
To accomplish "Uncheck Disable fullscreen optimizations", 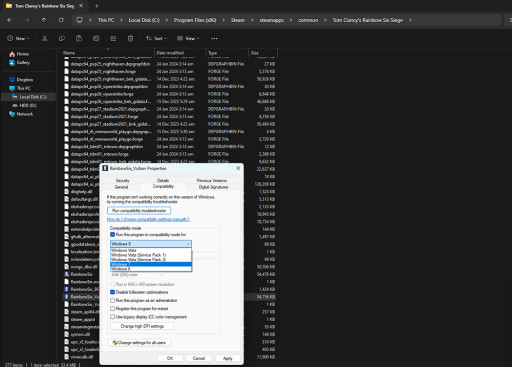I will click(x=113, y=292).
